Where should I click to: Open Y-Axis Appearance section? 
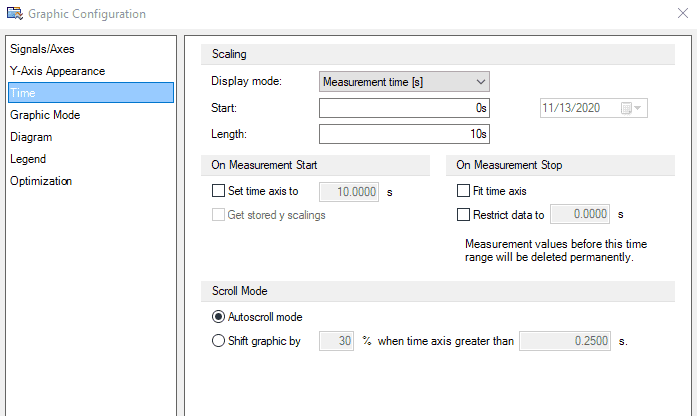click(57, 71)
